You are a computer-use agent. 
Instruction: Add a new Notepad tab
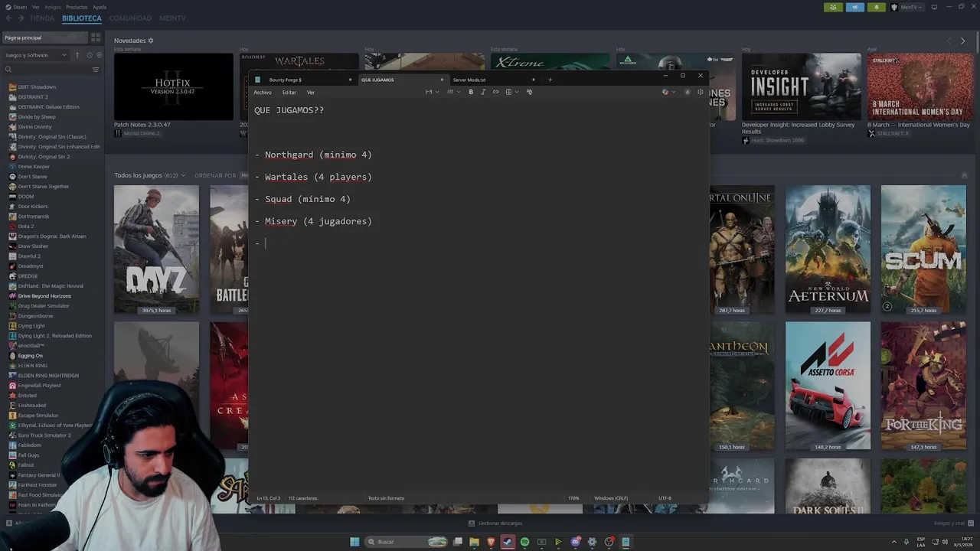click(x=550, y=80)
